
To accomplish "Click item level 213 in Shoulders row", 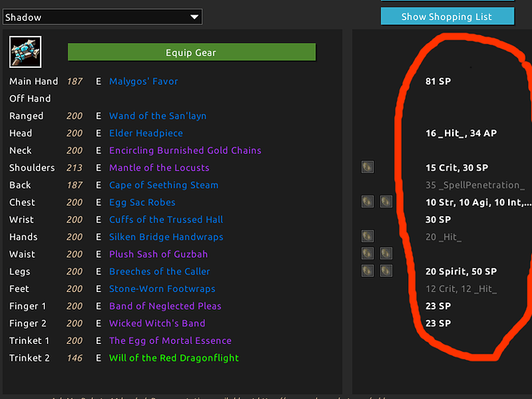I will 74,168.
